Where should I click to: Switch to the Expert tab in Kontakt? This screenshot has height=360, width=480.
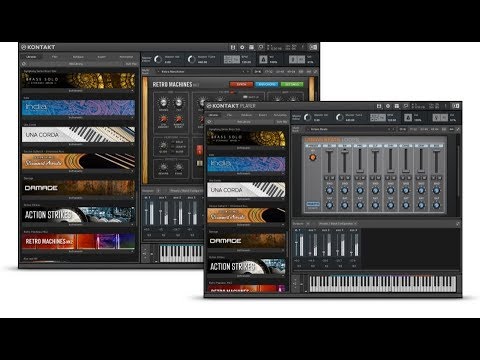102,57
